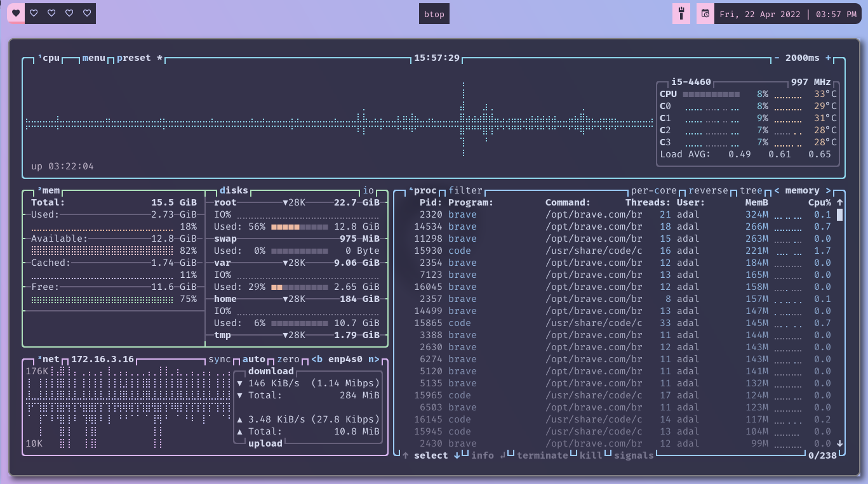The width and height of the screenshot is (868, 484).
Task: Select the first filled heart workspace
Action: point(16,13)
